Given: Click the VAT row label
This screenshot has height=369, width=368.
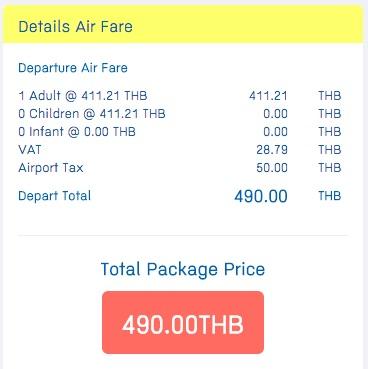Looking at the screenshot, I should point(30,150).
